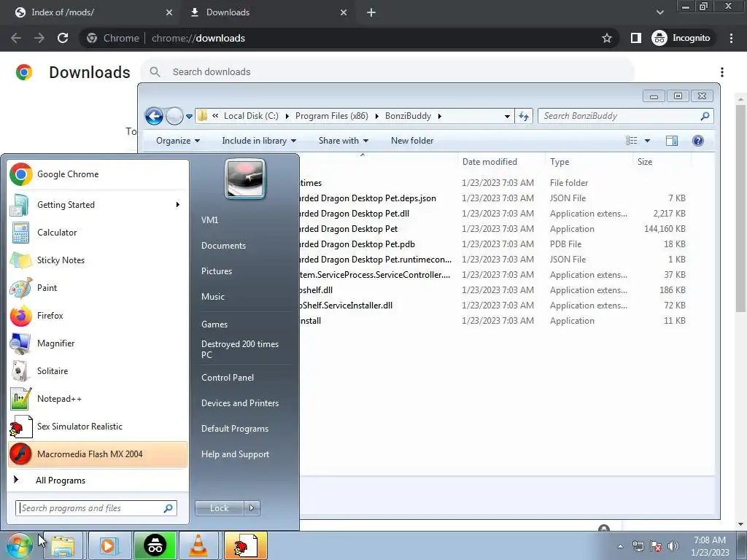Open Windows Media Player taskbar icon
This screenshot has height=560, width=747.
(109, 545)
